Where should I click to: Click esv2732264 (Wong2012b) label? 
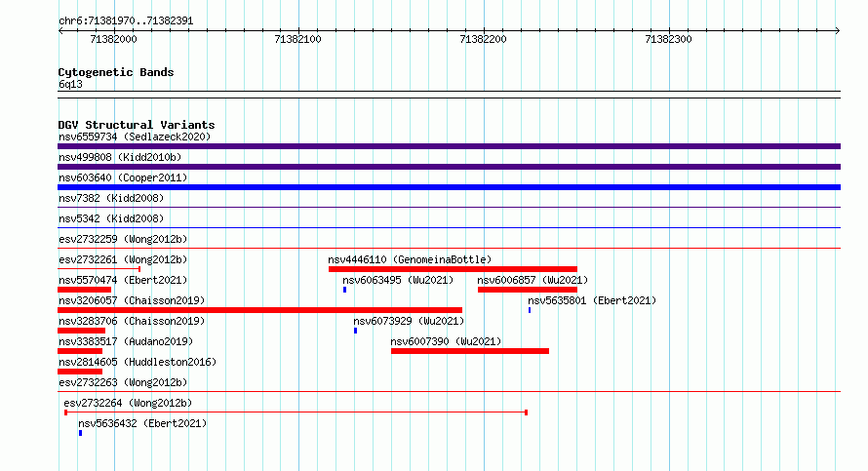[128, 403]
